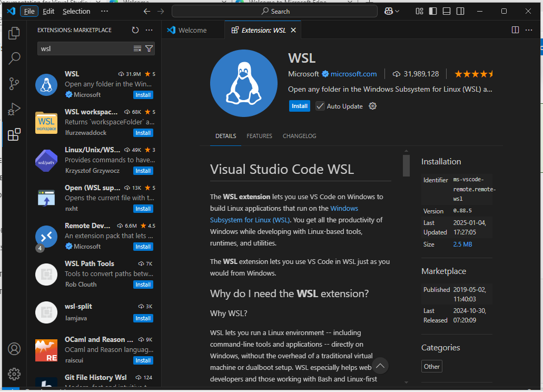This screenshot has height=392, width=543.
Task: Toggle the primary side bar layout button
Action: [433, 11]
